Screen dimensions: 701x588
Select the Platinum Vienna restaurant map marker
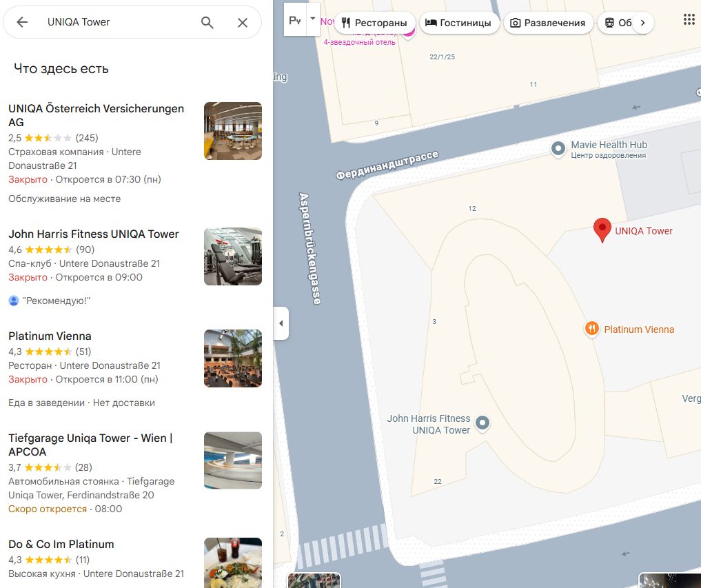click(591, 329)
